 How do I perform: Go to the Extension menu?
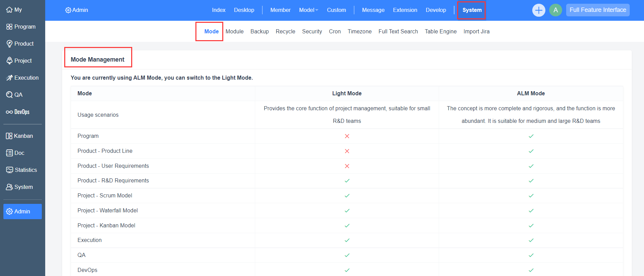tap(405, 10)
